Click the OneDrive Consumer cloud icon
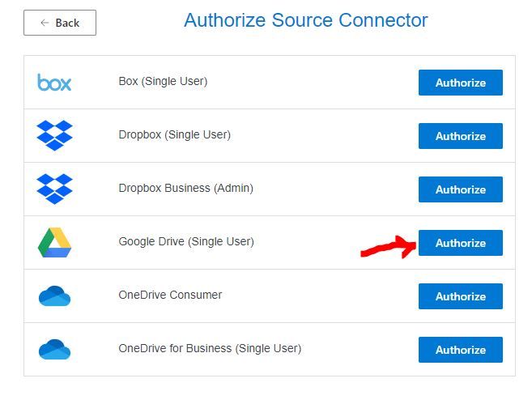532x404 pixels. [x=54, y=296]
